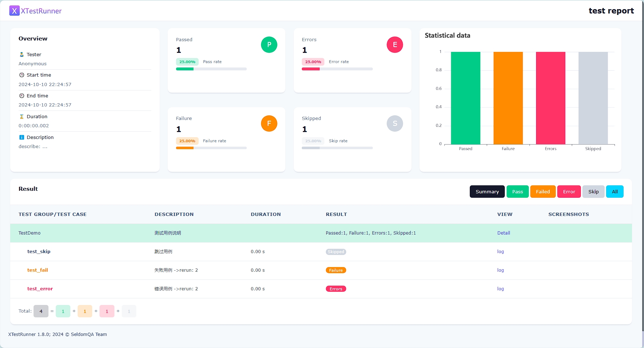Click the gray Skipped 'S' circle icon
644x348 pixels.
click(x=395, y=124)
